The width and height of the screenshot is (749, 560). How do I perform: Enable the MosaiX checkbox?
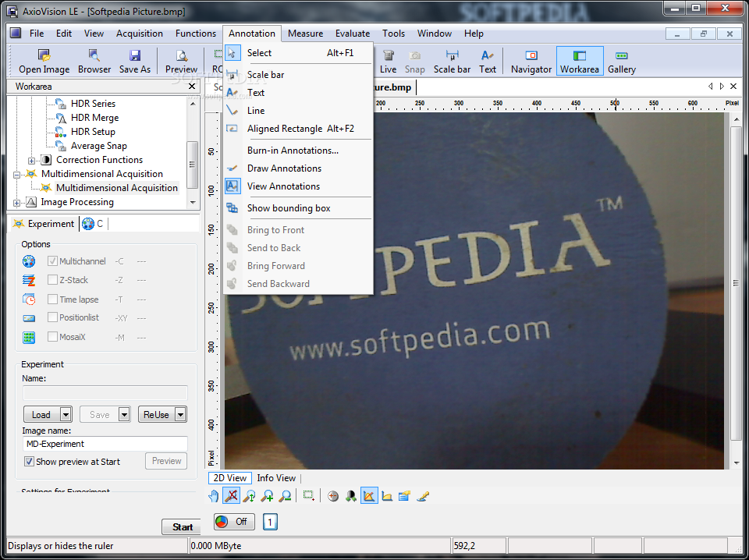click(x=52, y=337)
